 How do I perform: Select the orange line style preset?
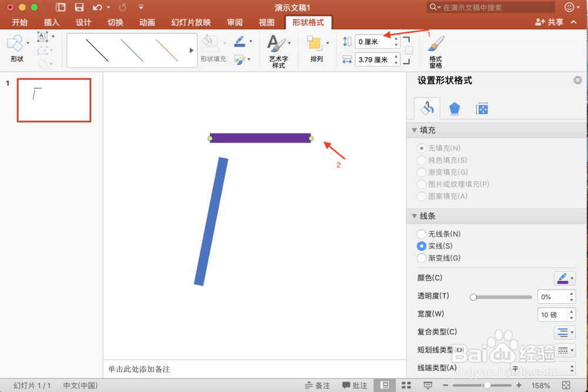(x=167, y=50)
